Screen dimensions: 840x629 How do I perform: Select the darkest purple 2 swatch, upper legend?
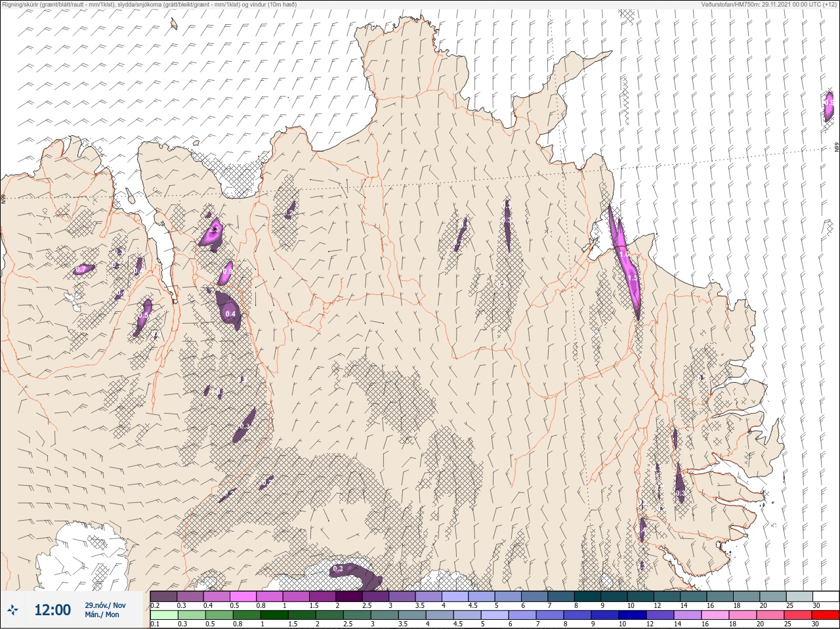[x=350, y=596]
